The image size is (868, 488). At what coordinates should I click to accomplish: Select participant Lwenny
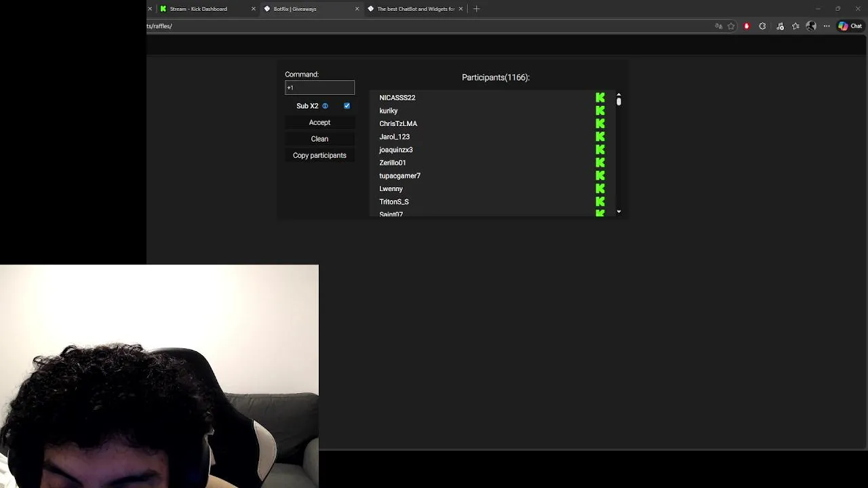click(x=391, y=188)
